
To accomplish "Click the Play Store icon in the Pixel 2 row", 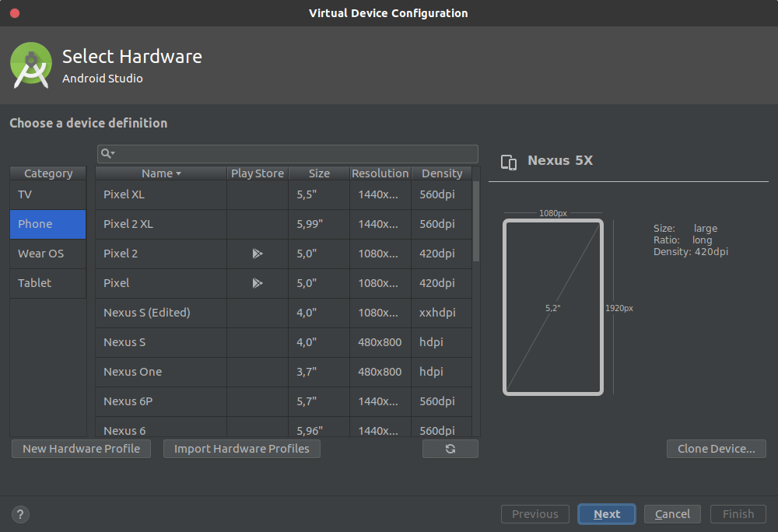I will [258, 254].
